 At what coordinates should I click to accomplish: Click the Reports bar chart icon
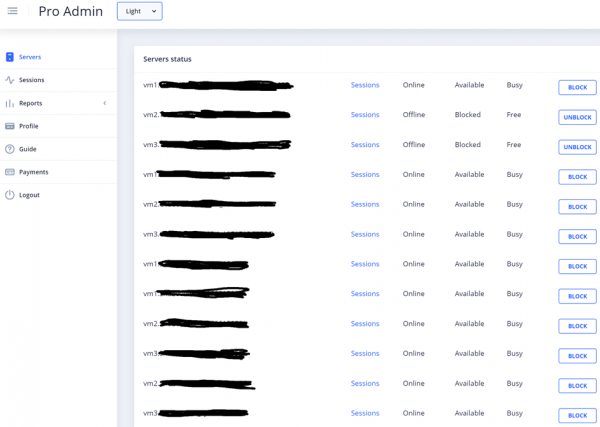[x=10, y=103]
